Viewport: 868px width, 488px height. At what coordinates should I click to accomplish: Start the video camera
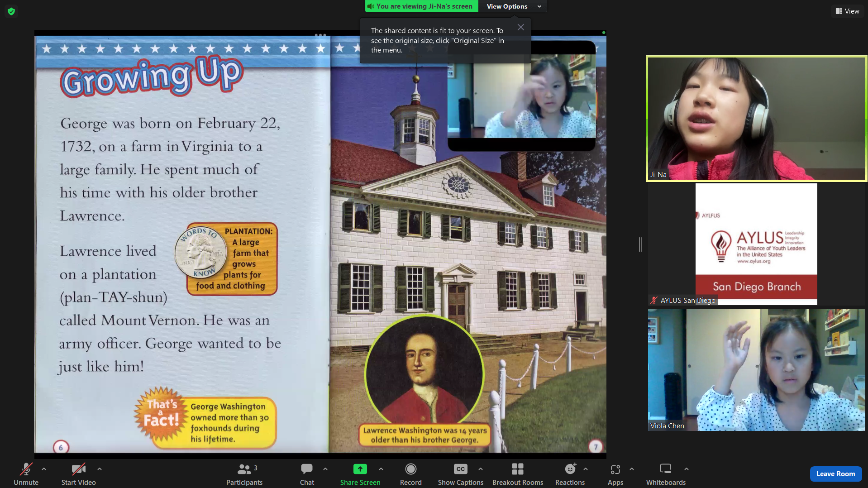[79, 474]
